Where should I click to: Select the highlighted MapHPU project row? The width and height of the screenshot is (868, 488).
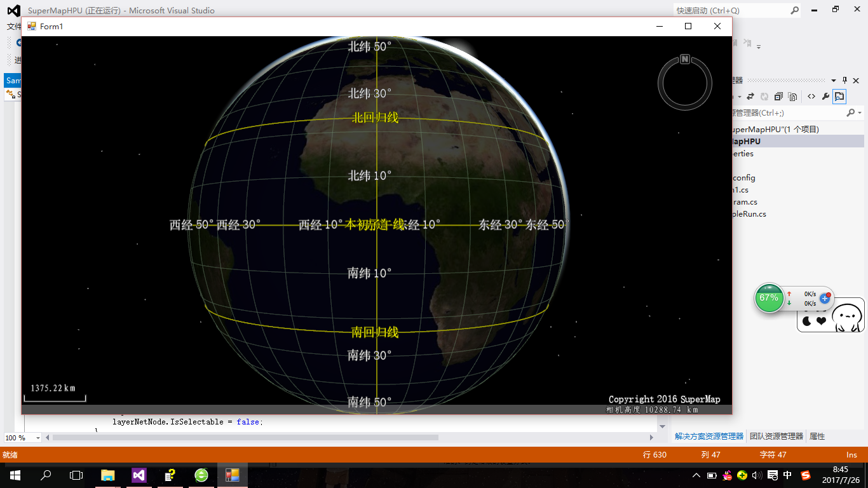[x=798, y=141]
